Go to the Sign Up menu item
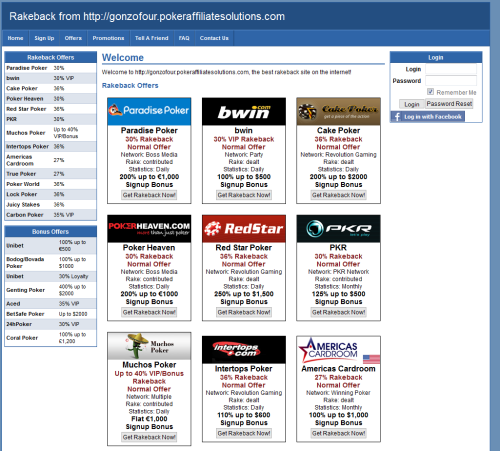The image size is (500, 451). 44,38
